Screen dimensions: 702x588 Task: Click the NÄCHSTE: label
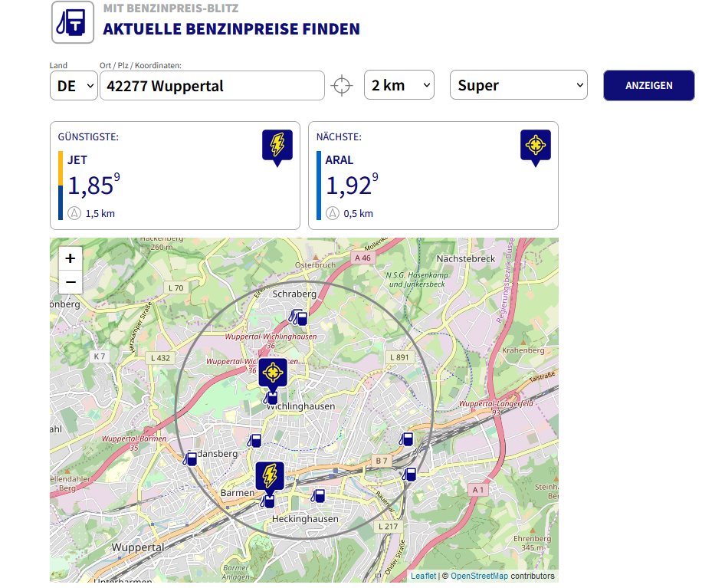coord(339,136)
